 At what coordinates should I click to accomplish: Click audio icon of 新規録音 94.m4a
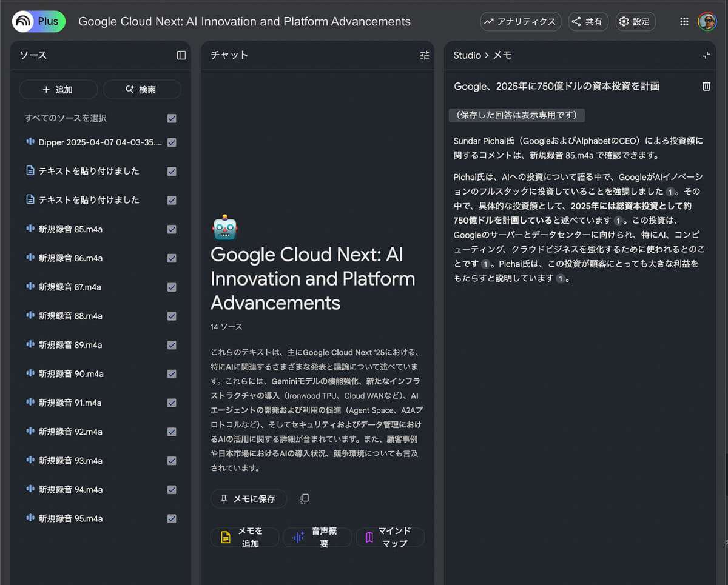tap(30, 489)
